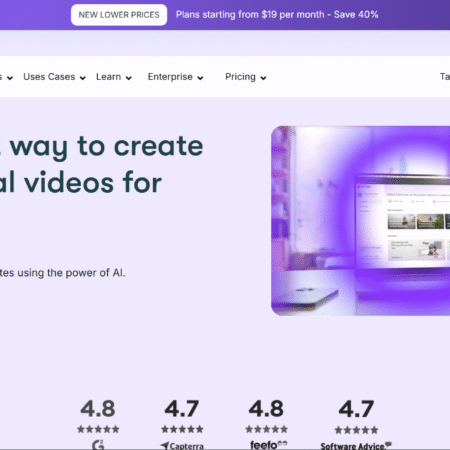Image resolution: width=450 pixels, height=450 pixels.
Task: Click the feefo logo
Action: pos(268,445)
